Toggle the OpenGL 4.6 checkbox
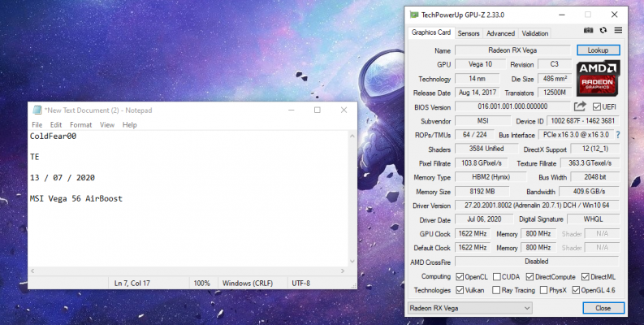The width and height of the screenshot is (644, 325). click(576, 290)
